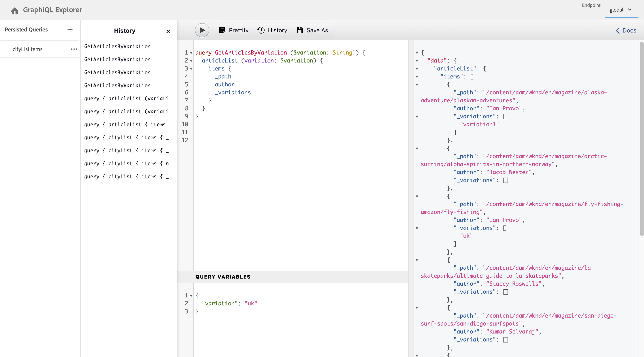Click the home icon
Viewport: 644px width, 357px height.
click(14, 10)
